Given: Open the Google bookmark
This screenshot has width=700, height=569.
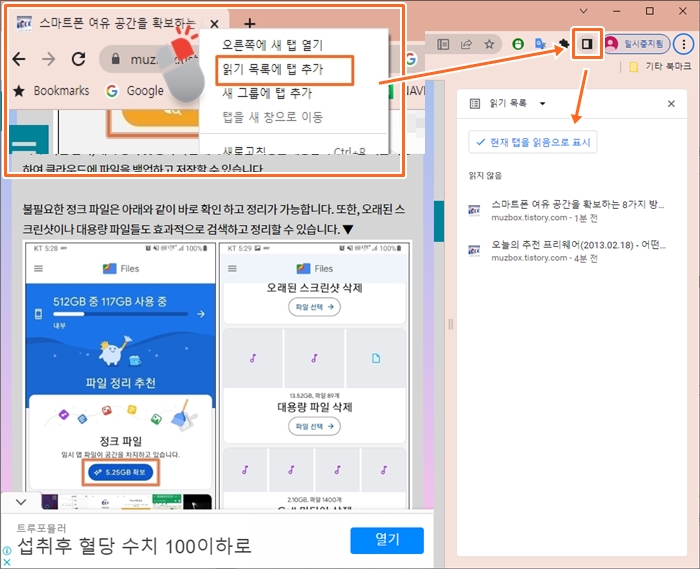Looking at the screenshot, I should tap(135, 91).
